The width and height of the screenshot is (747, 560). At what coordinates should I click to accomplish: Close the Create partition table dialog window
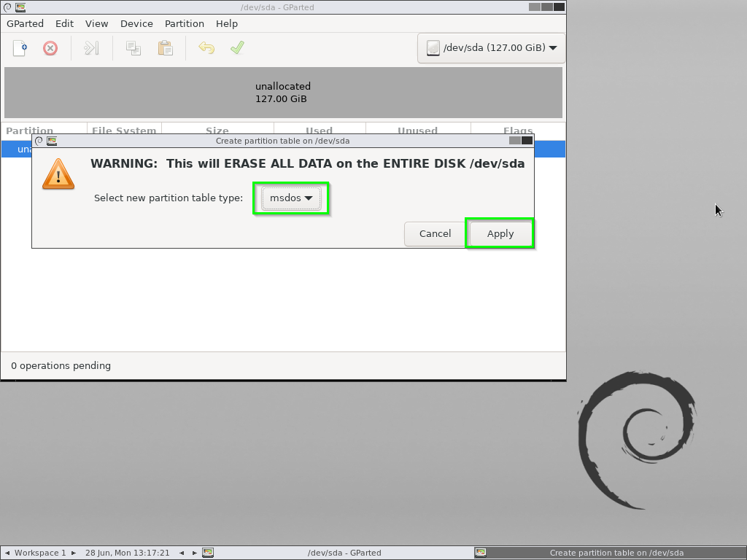[527, 141]
